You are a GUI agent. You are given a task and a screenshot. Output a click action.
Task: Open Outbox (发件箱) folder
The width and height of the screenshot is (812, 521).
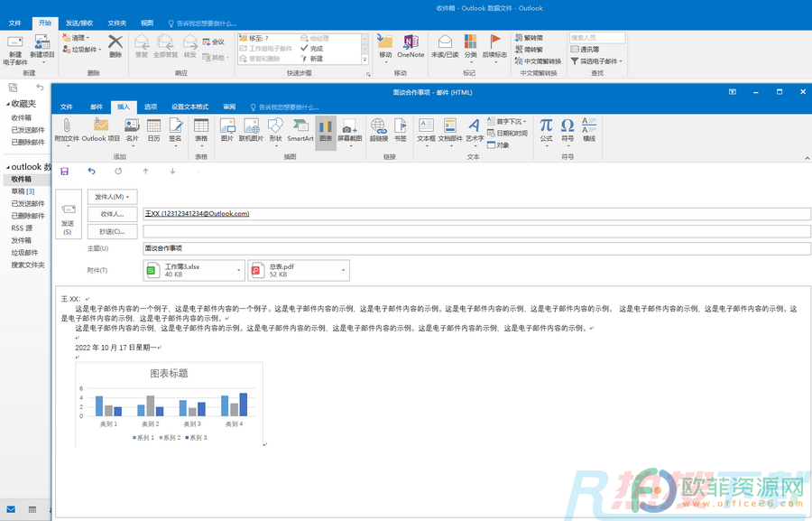(22, 240)
